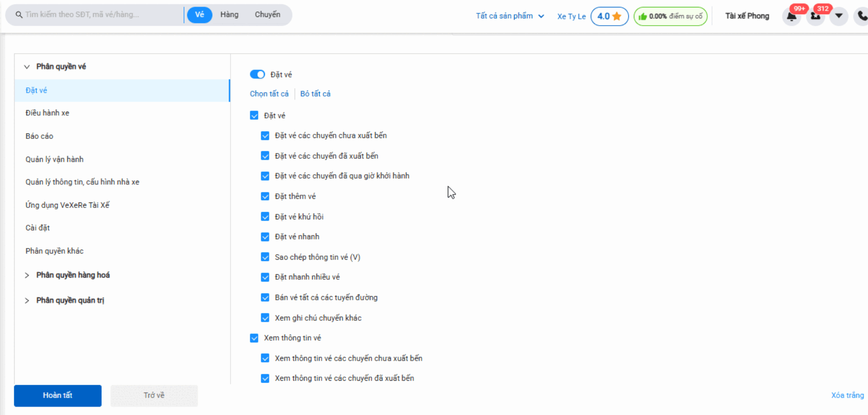868x415 pixels.
Task: Click the phone call icon
Action: tap(861, 16)
